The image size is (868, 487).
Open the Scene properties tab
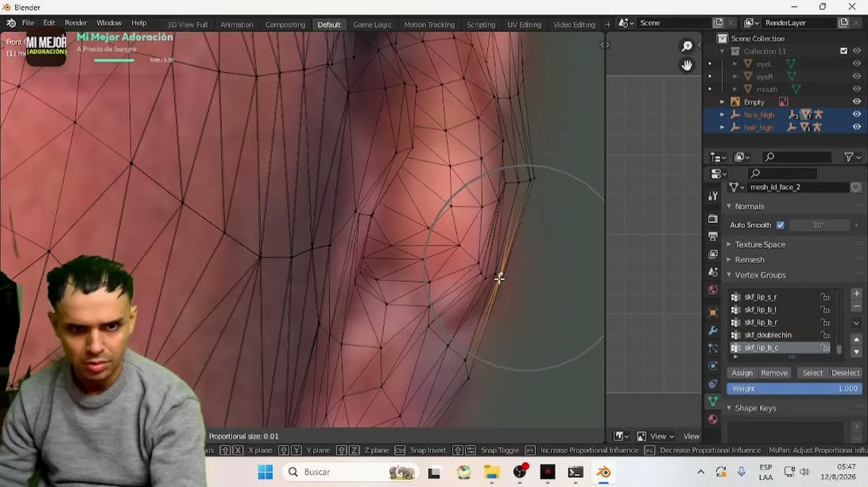pyautogui.click(x=713, y=272)
